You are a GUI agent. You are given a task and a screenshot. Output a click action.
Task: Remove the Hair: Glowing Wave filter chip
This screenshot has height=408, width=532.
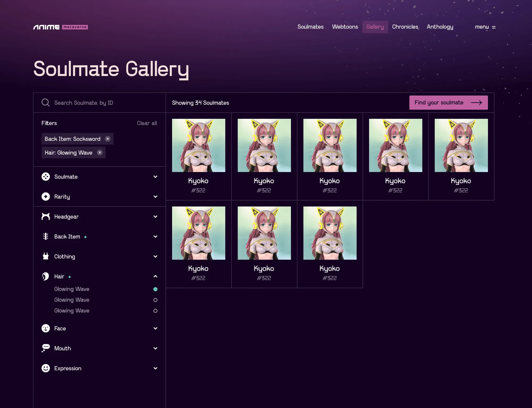coord(100,153)
